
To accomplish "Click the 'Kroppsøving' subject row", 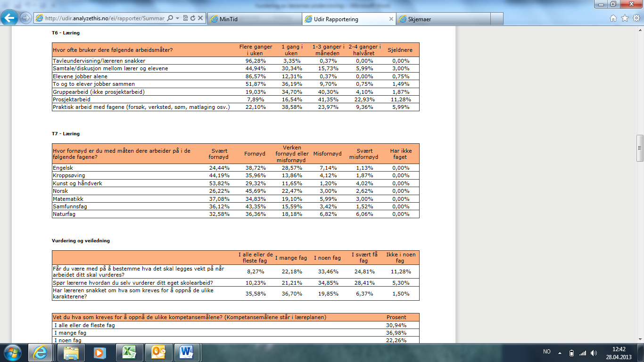I will (235, 175).
